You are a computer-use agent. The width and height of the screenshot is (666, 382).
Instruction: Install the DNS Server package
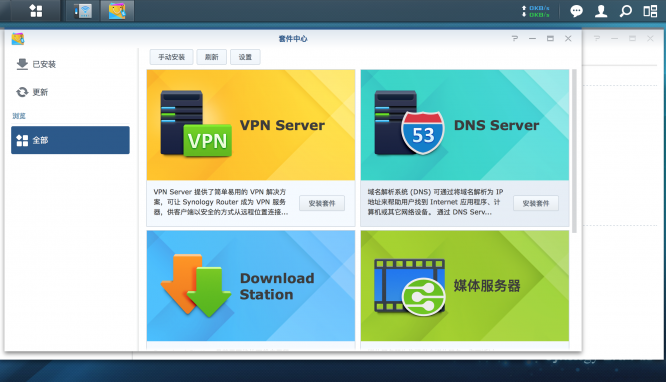(x=536, y=203)
